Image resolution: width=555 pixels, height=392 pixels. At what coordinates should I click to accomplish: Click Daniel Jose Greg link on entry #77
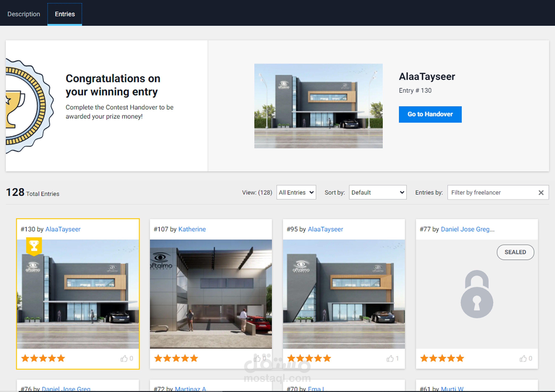point(468,229)
